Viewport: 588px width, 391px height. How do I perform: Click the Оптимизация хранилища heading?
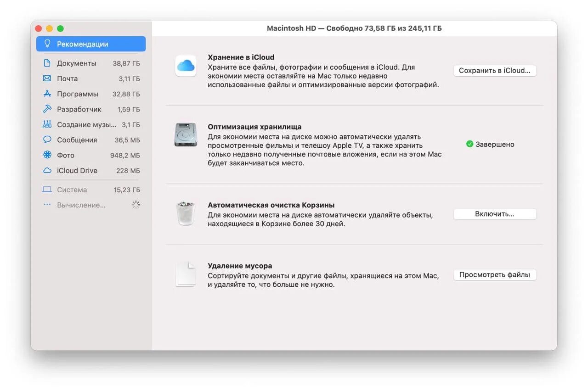point(254,127)
